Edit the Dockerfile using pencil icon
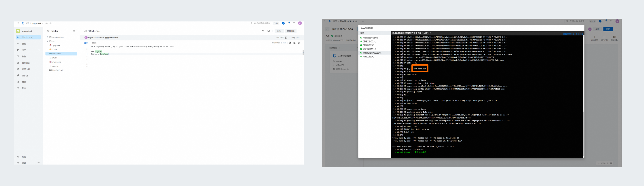This screenshot has height=186, width=644. 294,43
